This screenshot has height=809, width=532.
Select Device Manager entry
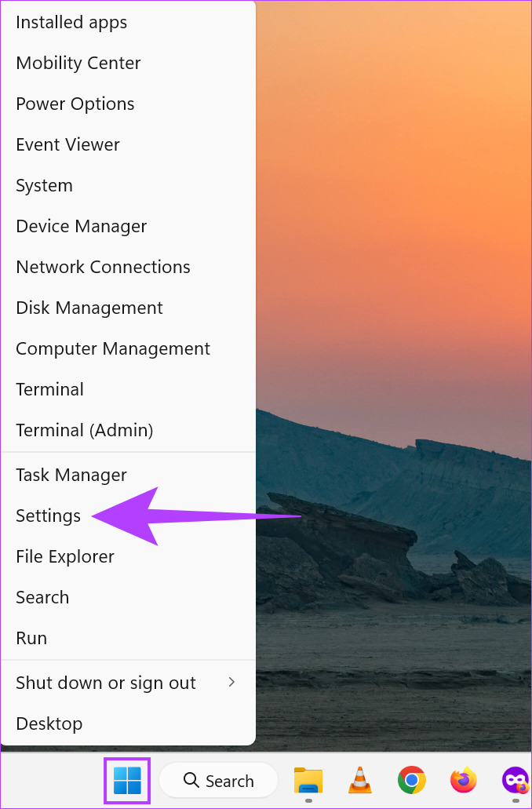(128, 226)
